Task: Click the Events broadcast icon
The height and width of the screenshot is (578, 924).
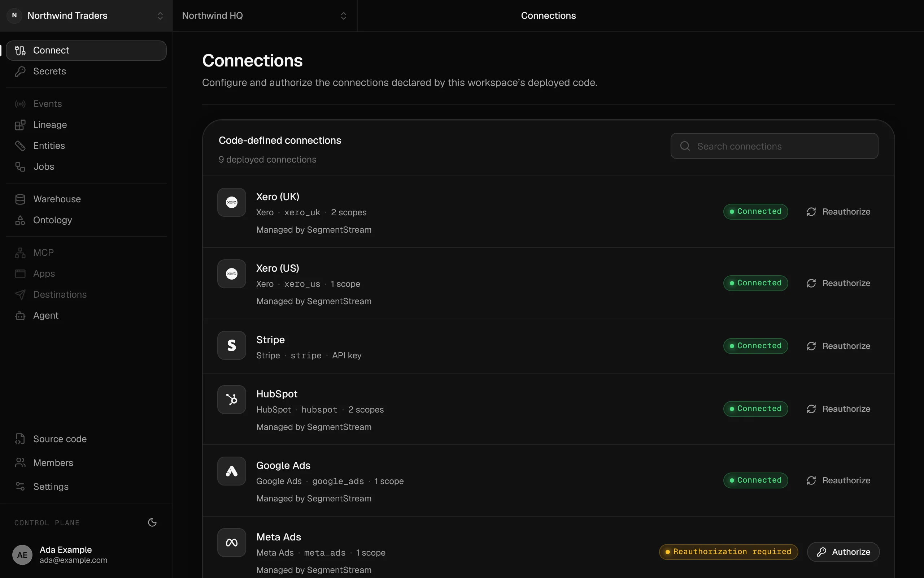Action: [x=20, y=104]
